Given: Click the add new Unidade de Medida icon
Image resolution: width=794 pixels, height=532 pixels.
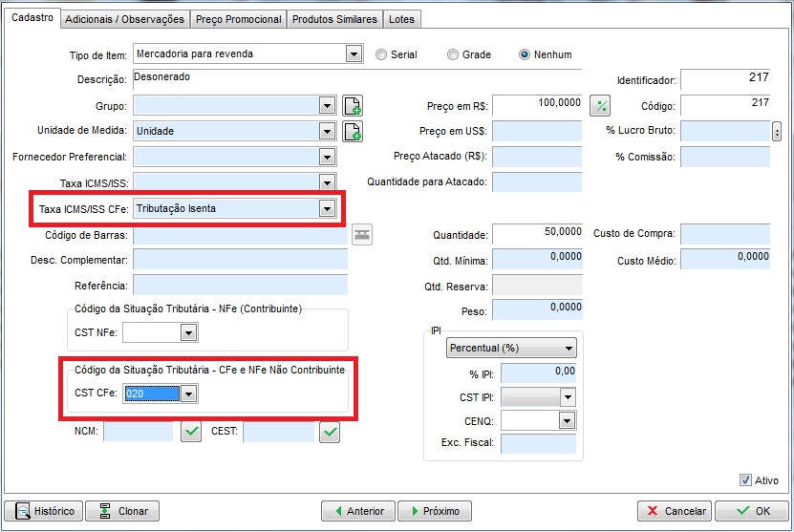Looking at the screenshot, I should [352, 131].
